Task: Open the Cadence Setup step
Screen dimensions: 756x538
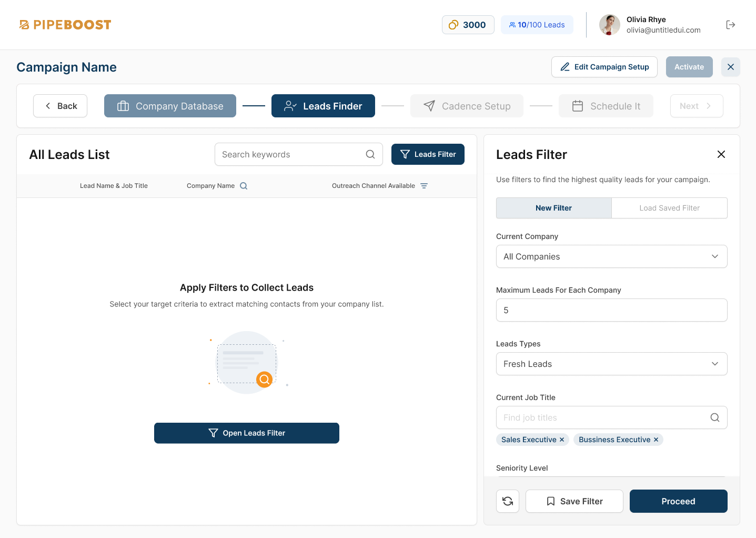Action: pos(467,106)
